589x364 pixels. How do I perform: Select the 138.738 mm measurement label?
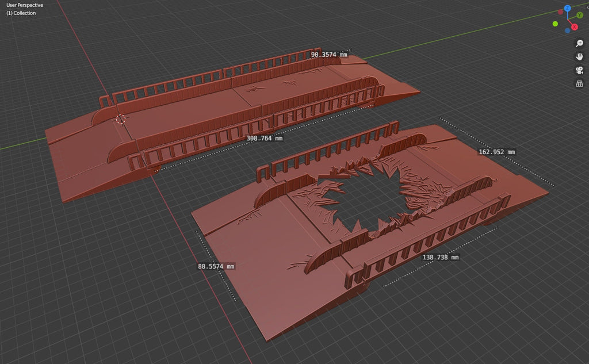[x=440, y=258]
